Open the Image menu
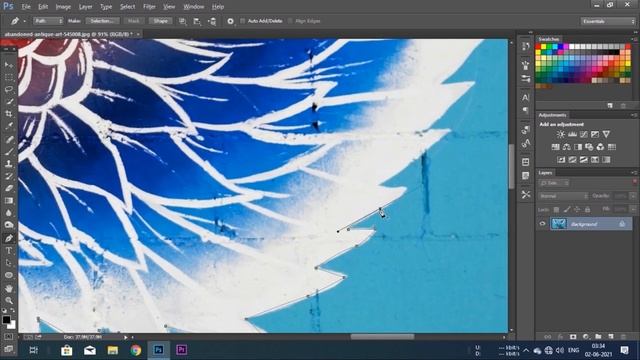The height and width of the screenshot is (360, 640). [63, 7]
